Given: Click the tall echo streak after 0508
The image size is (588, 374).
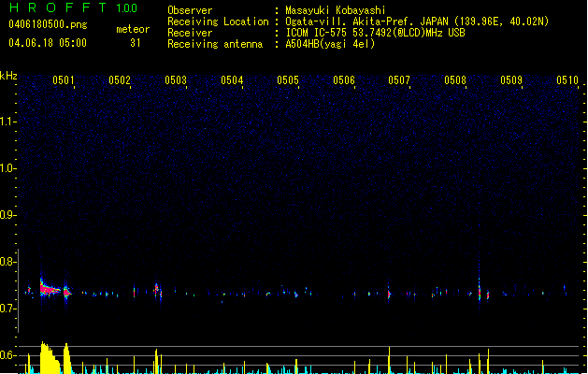Looking at the screenshot, I should tap(480, 289).
